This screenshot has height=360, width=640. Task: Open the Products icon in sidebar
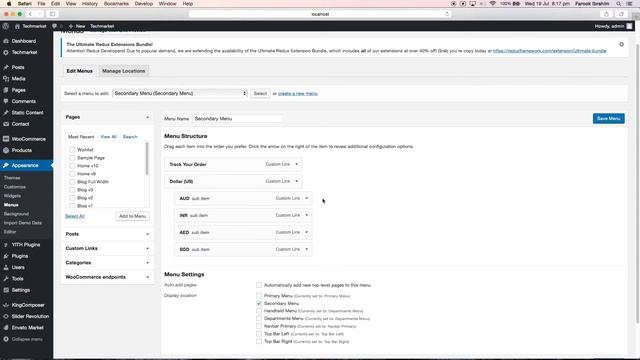click(6, 151)
